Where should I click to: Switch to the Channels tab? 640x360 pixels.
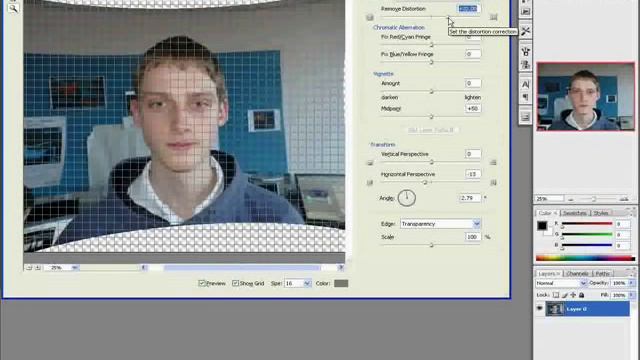click(577, 273)
